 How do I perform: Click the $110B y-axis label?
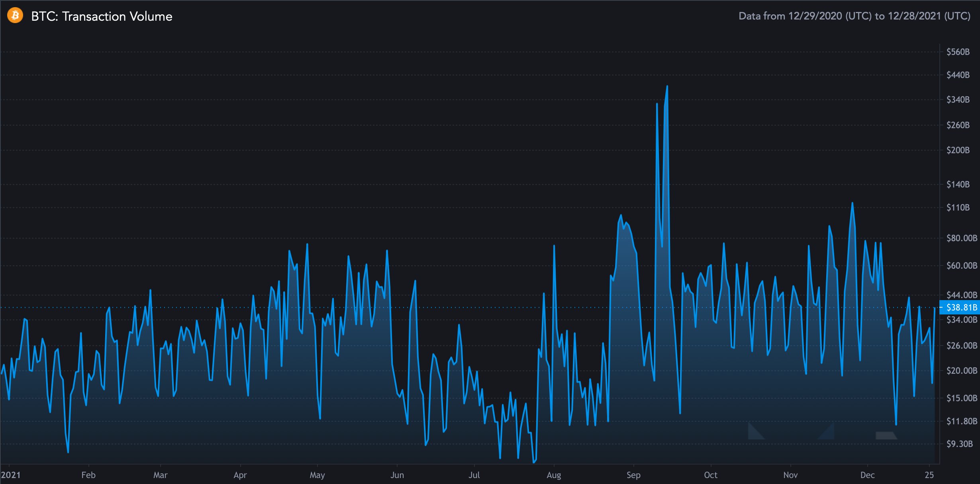[x=958, y=207]
